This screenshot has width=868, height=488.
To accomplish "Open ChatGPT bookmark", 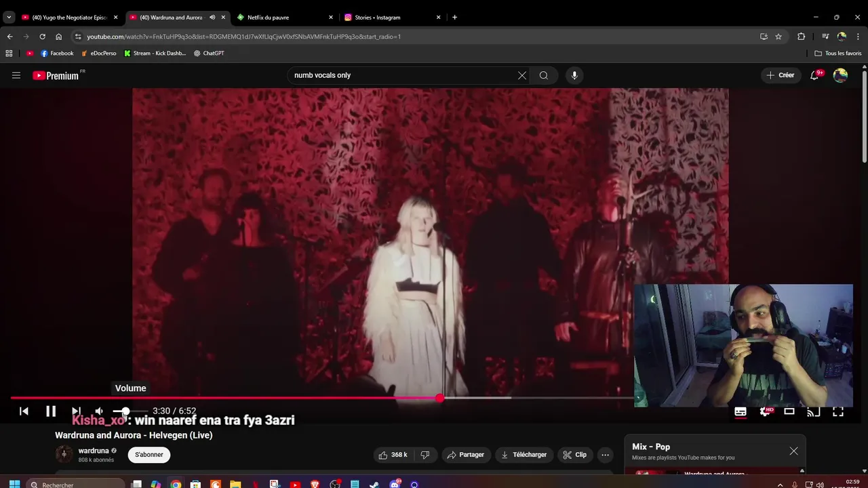I will point(209,53).
